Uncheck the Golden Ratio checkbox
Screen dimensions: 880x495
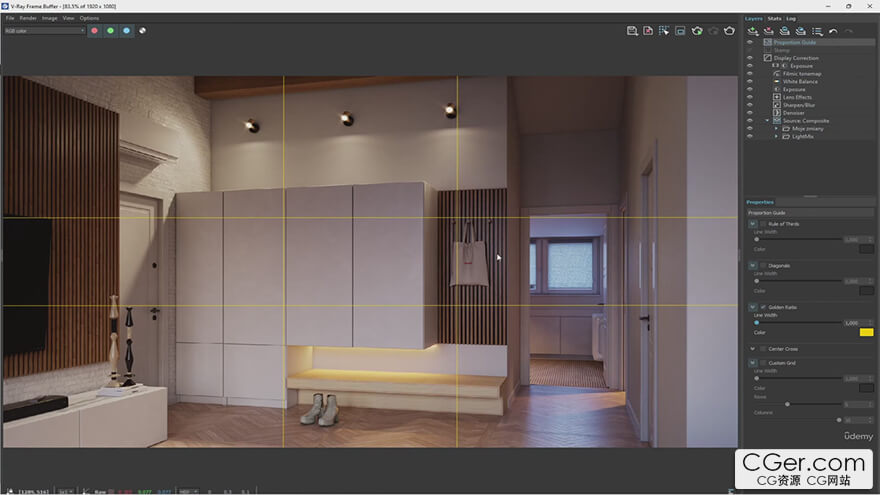coord(762,307)
